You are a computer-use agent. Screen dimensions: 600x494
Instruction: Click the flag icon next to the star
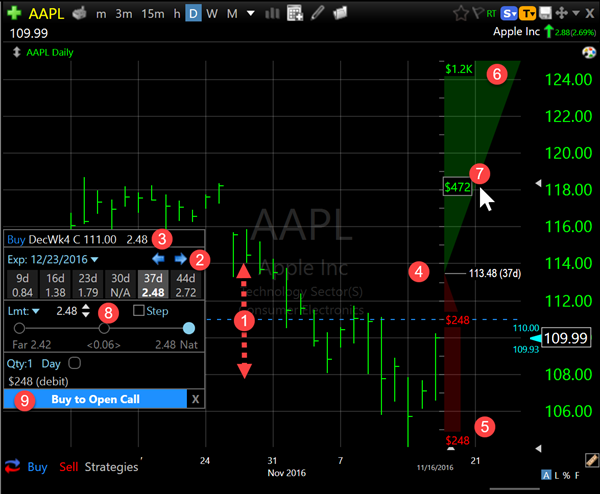[x=478, y=13]
